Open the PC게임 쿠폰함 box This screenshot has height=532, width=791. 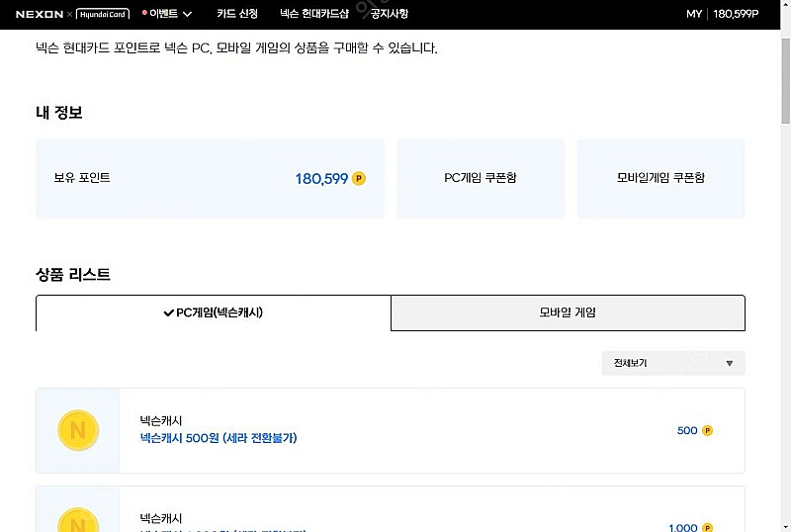point(481,178)
